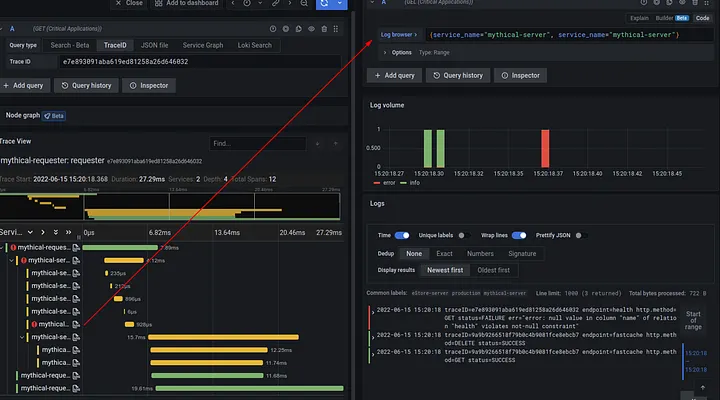
Task: Collapse the mythical-se span with the 15.7ms bar
Action: (22, 337)
